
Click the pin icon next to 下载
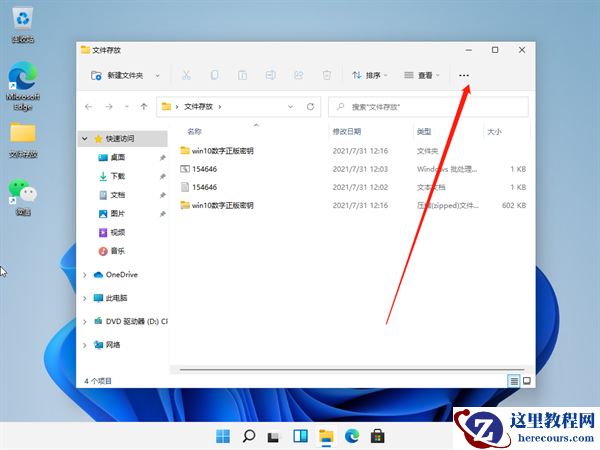click(x=163, y=176)
